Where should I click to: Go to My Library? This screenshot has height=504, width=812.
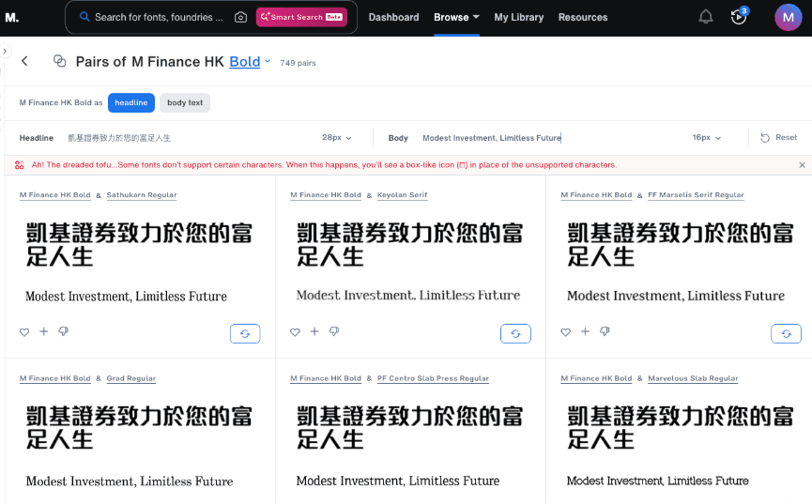(518, 17)
